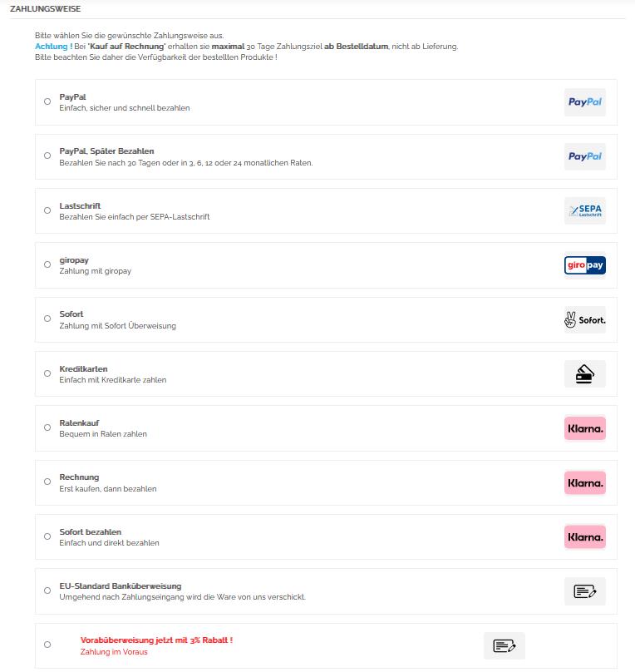This screenshot has width=635, height=672.
Task: Click the credit card icon for Kreditkarten
Action: [x=584, y=374]
